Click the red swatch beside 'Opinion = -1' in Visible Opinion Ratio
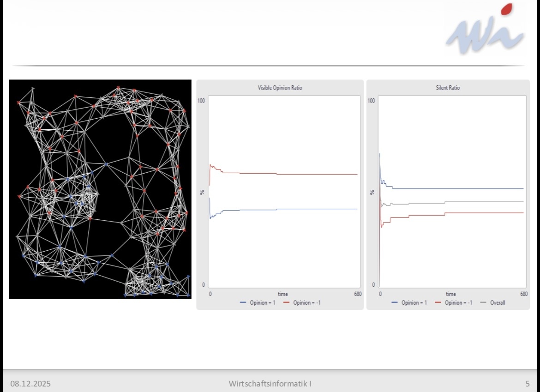Image resolution: width=540 pixels, height=392 pixels. [287, 302]
